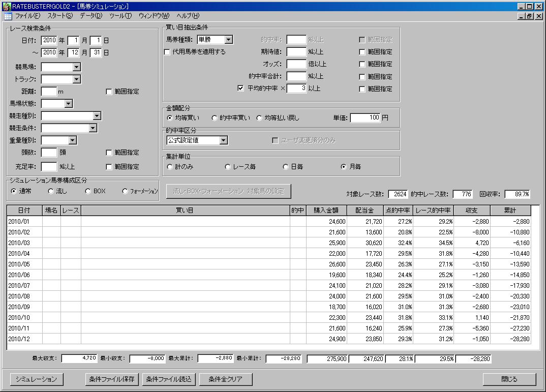This screenshot has width=546, height=392.
Task: Open the データ(D) menu
Action: [91, 16]
